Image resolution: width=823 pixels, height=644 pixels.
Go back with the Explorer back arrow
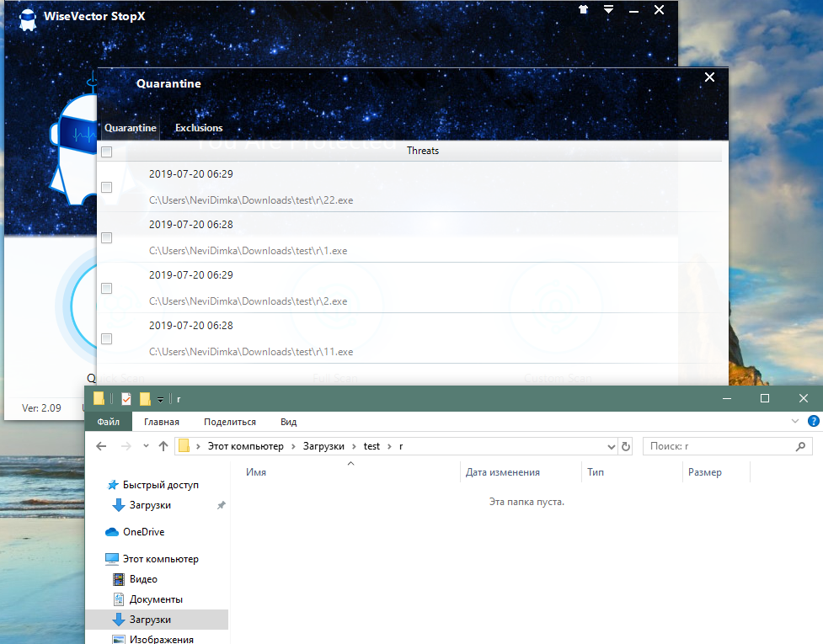click(101, 446)
